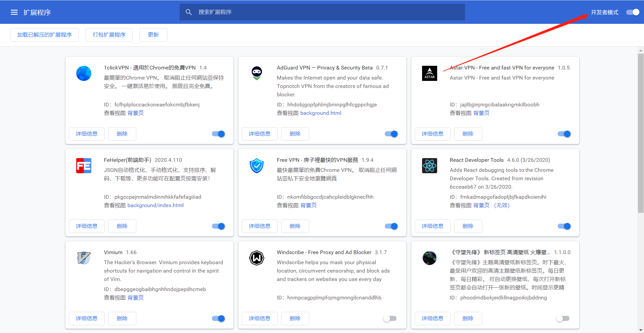
Task: Open 背景页 (无效) link of React Developer Tools
Action: [x=492, y=205]
